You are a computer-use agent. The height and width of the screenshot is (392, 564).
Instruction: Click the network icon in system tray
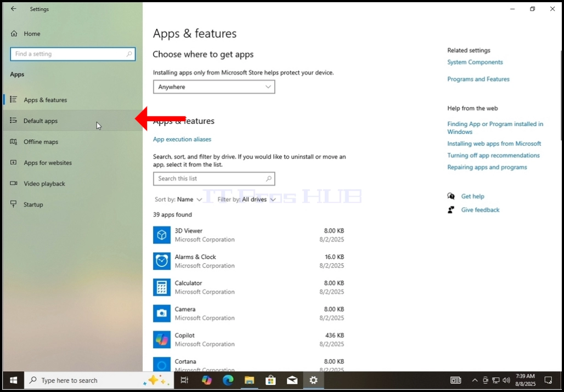[x=496, y=380]
